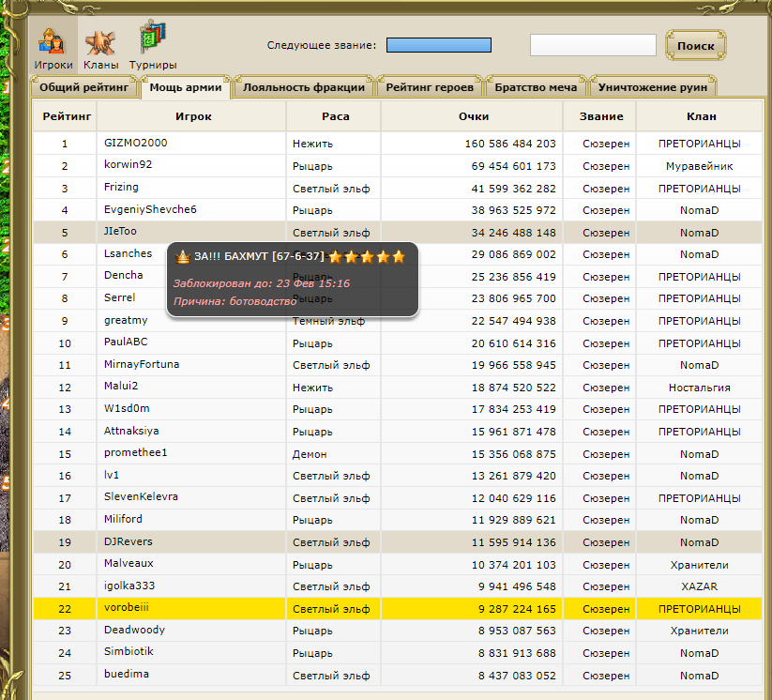Open the Игроки players ranking icon

pyautogui.click(x=53, y=49)
